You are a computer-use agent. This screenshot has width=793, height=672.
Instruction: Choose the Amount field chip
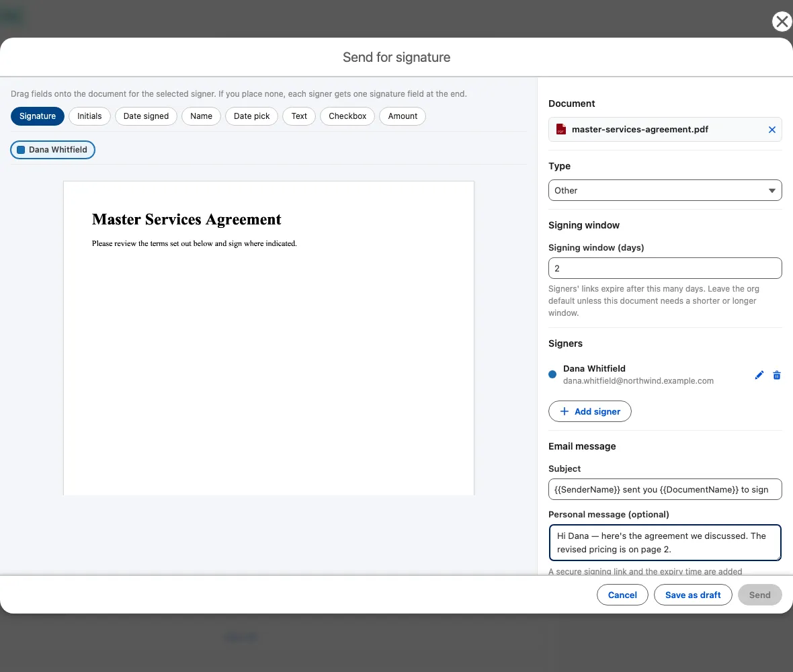coord(403,116)
